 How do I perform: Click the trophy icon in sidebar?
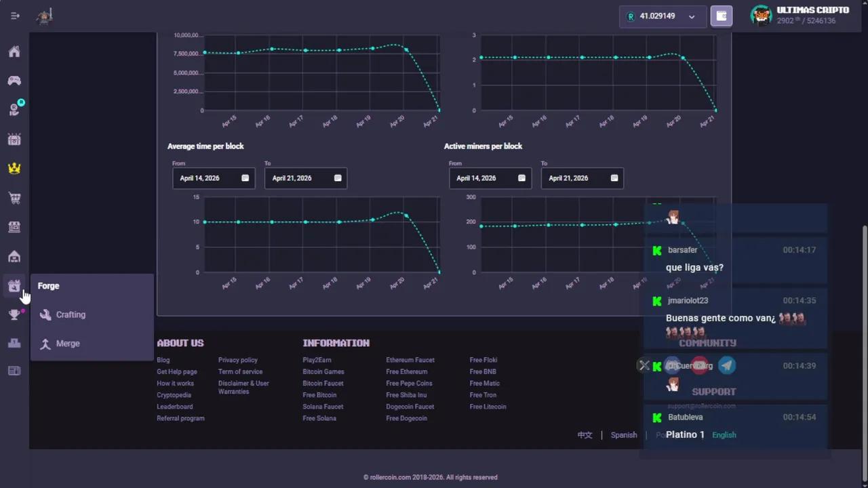[14, 314]
